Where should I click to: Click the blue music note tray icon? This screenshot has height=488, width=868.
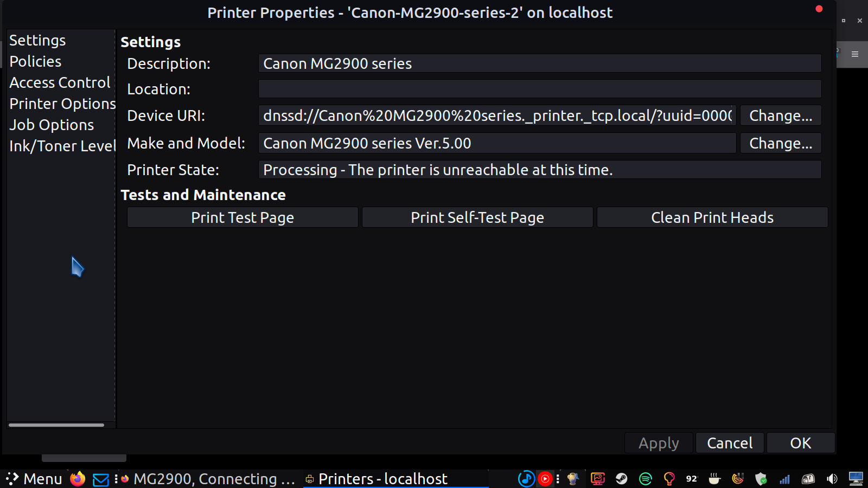click(526, 479)
